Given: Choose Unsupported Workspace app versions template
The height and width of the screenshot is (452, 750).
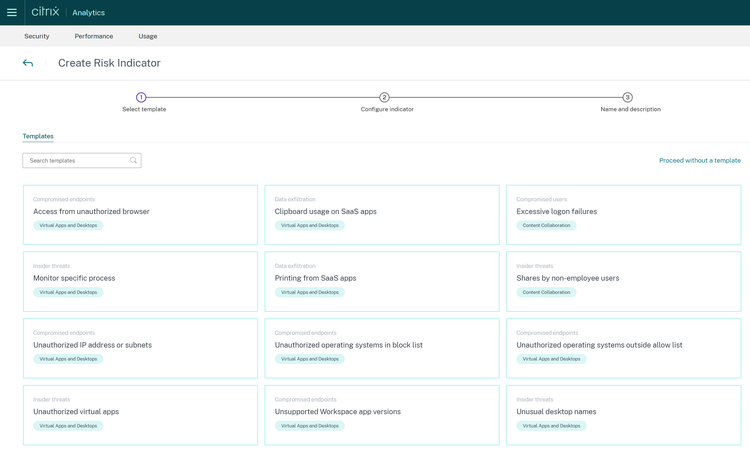Looking at the screenshot, I should point(382,415).
